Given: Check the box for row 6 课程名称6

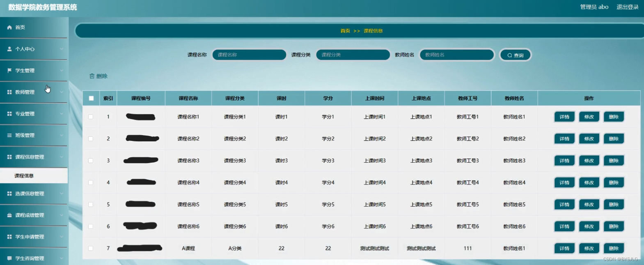Looking at the screenshot, I should click(91, 226).
